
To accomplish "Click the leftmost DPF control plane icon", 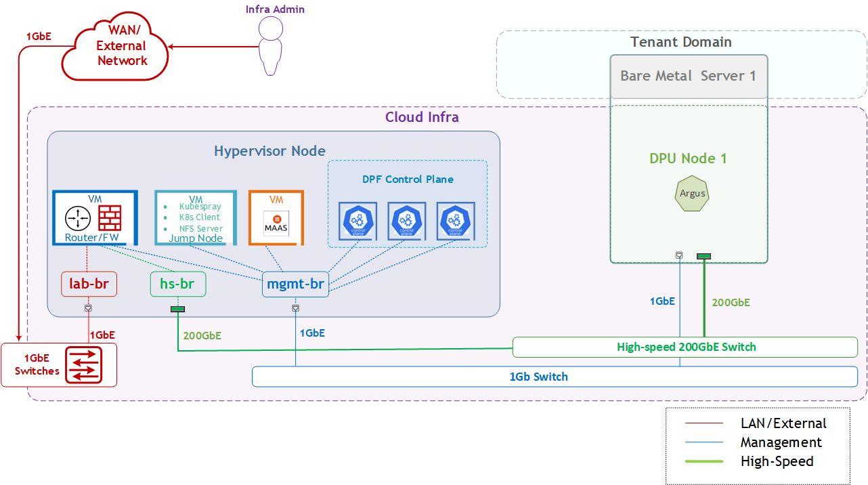I will coord(357,221).
